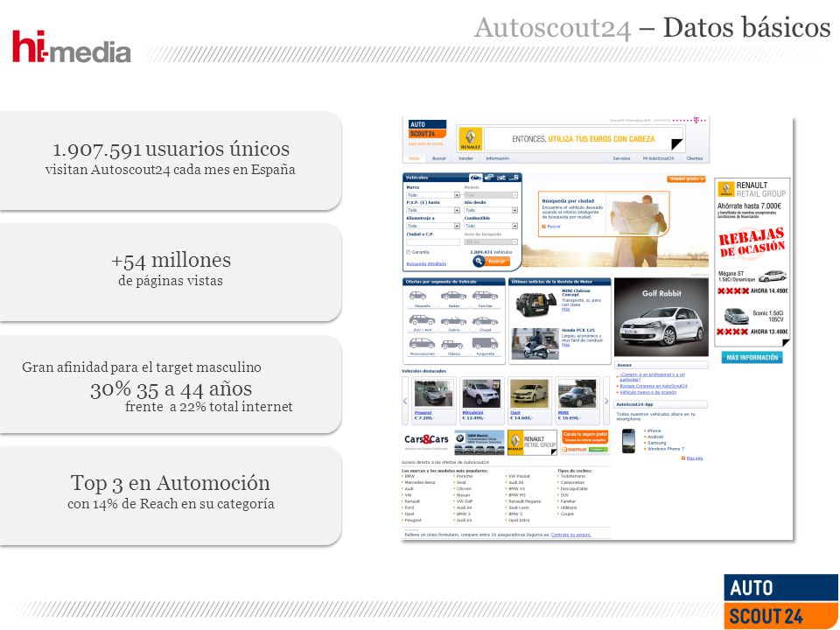Click the Ciudad o C.P. input field

pos(433,242)
